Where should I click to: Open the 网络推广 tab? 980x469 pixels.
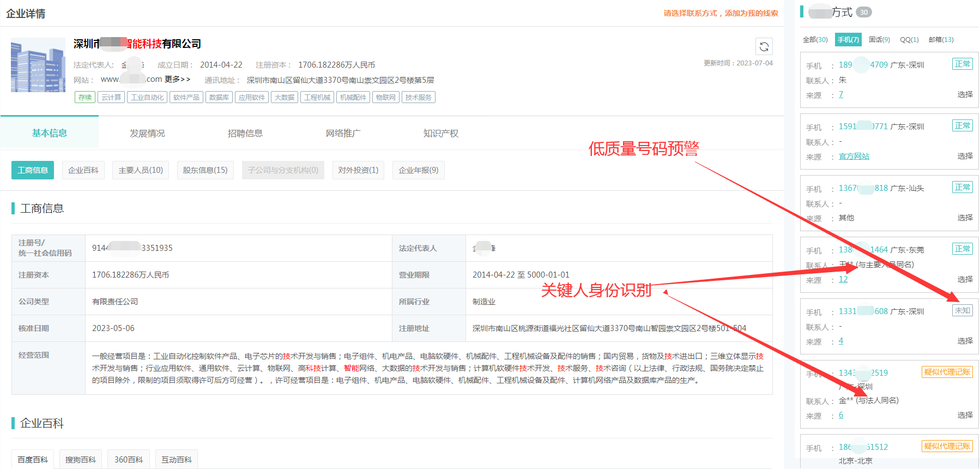pyautogui.click(x=343, y=134)
